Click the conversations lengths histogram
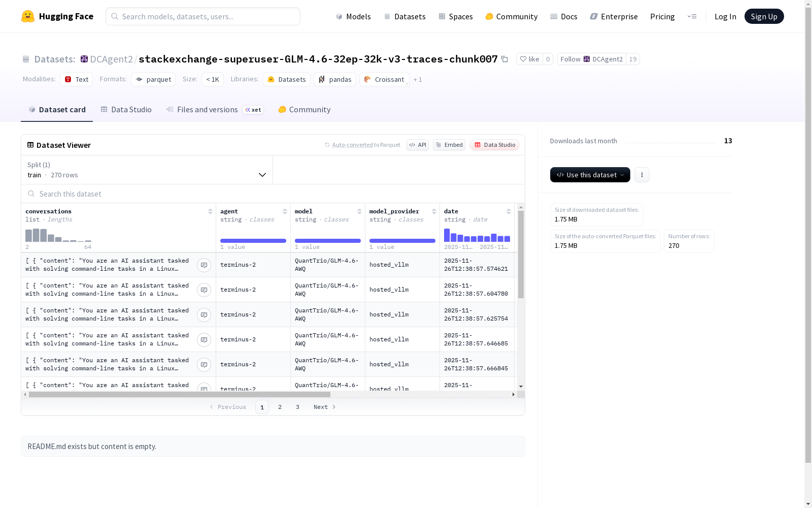Image resolution: width=812 pixels, height=508 pixels. coord(58,235)
